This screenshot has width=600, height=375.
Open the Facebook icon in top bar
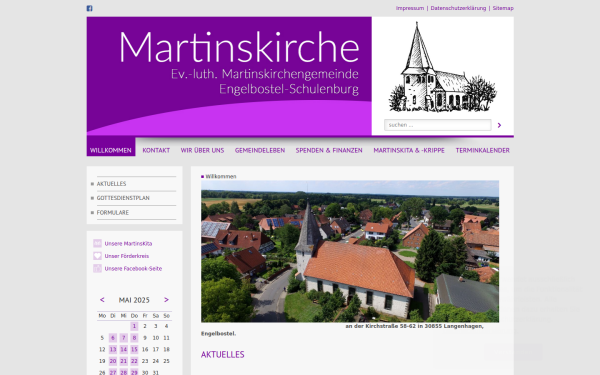click(89, 8)
